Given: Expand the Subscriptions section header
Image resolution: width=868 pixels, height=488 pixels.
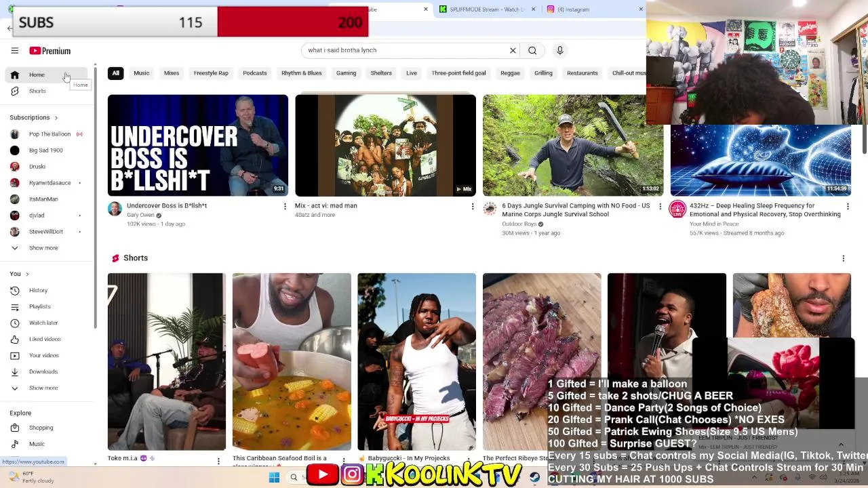Looking at the screenshot, I should coord(34,118).
